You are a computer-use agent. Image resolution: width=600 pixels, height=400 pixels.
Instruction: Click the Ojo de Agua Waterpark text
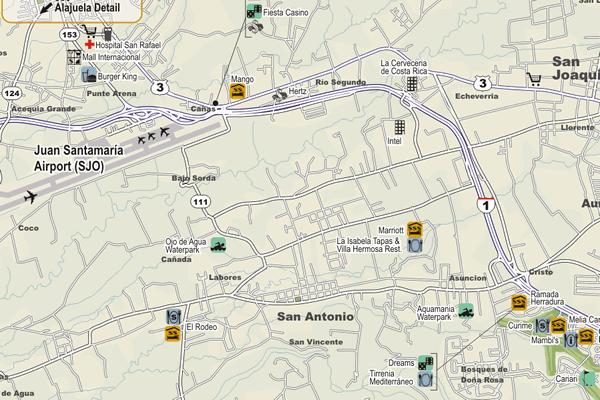pos(186,246)
